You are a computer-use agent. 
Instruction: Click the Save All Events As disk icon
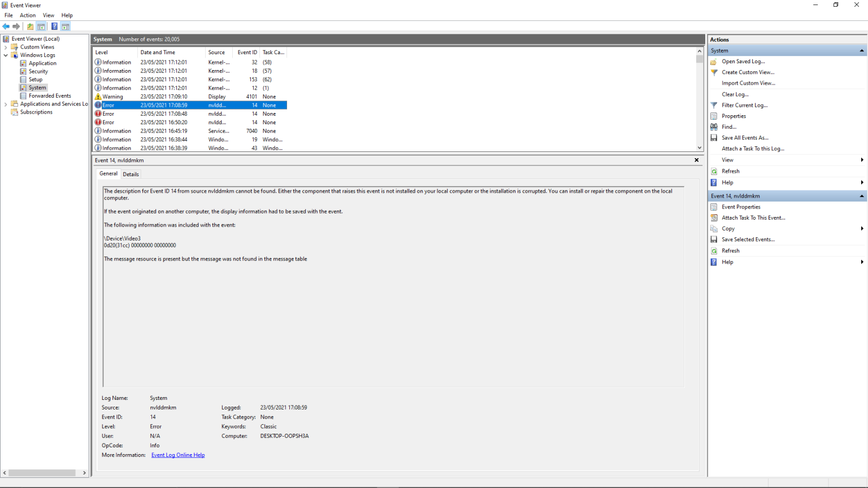pos(714,137)
